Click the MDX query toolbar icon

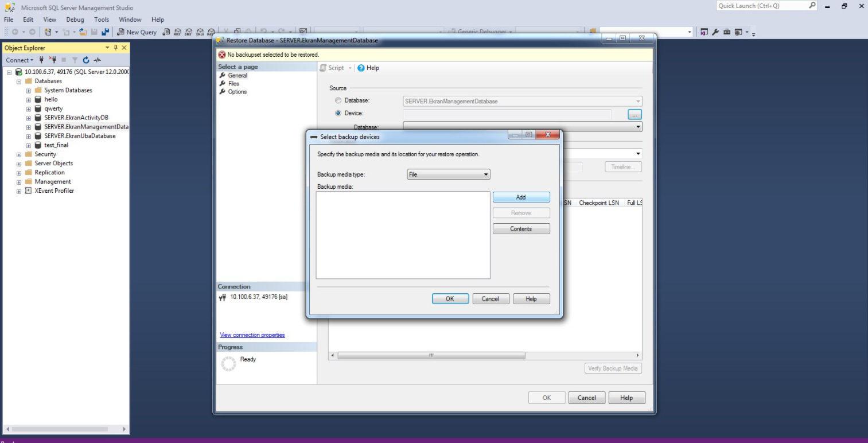pos(178,32)
